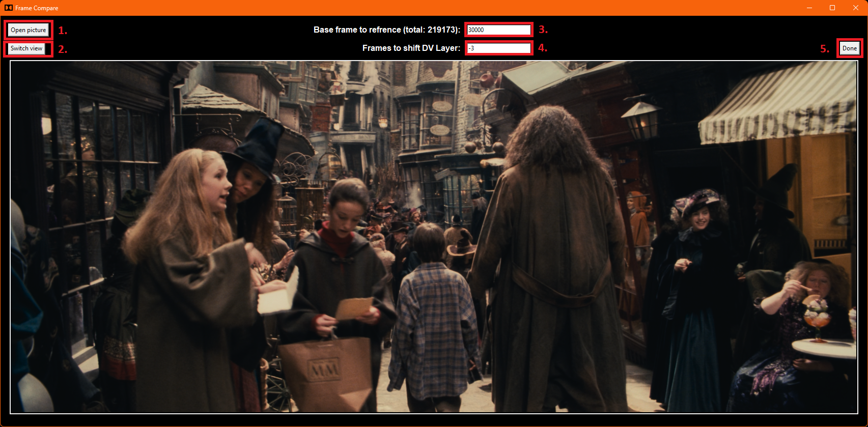Click the 'Frame Compare' window title text
Image resolution: width=868 pixels, height=427 pixels.
37,8
